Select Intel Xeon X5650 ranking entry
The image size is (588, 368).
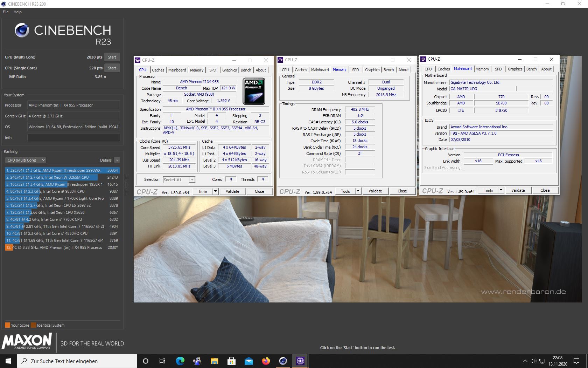[62, 212]
